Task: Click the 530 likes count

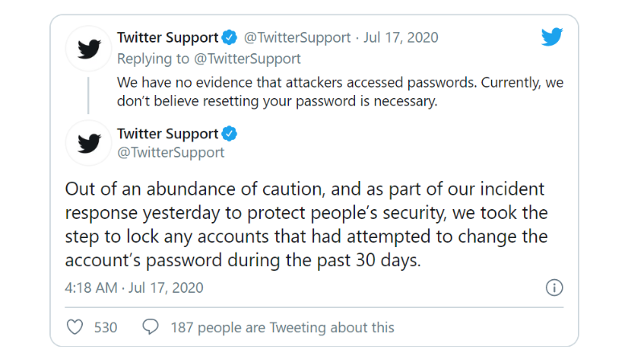Action: click(x=105, y=327)
